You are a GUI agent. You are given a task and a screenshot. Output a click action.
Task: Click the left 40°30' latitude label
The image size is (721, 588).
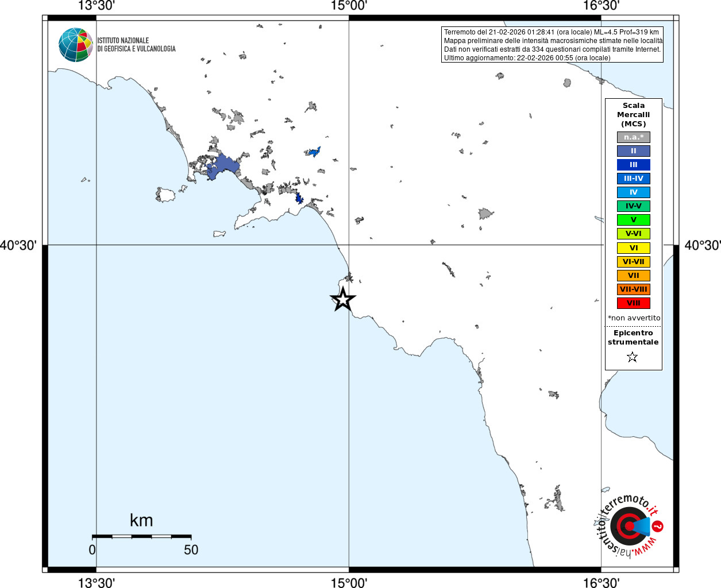19,246
